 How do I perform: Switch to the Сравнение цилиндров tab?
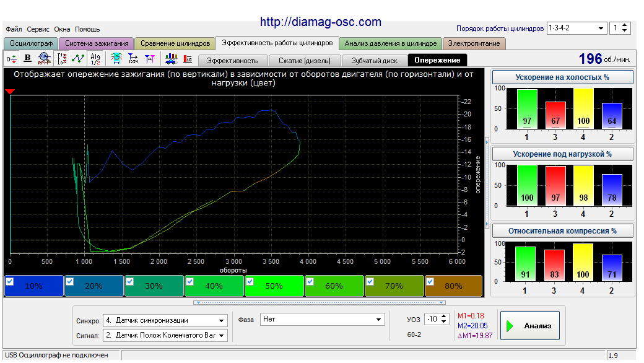click(x=175, y=43)
